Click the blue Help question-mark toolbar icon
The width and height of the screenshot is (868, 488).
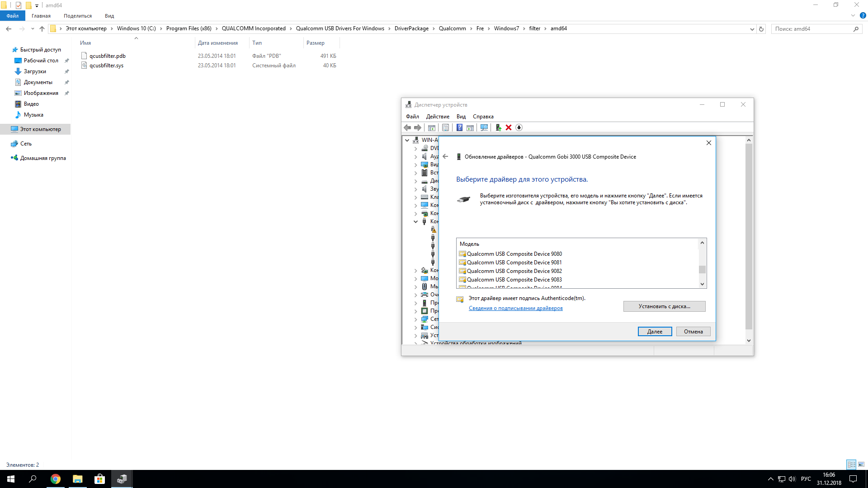[x=459, y=127]
